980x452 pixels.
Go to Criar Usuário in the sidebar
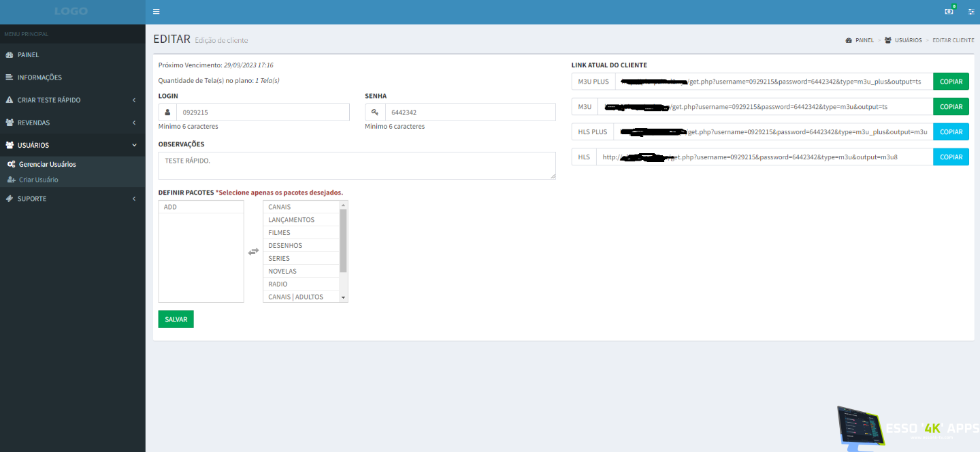[x=38, y=180]
